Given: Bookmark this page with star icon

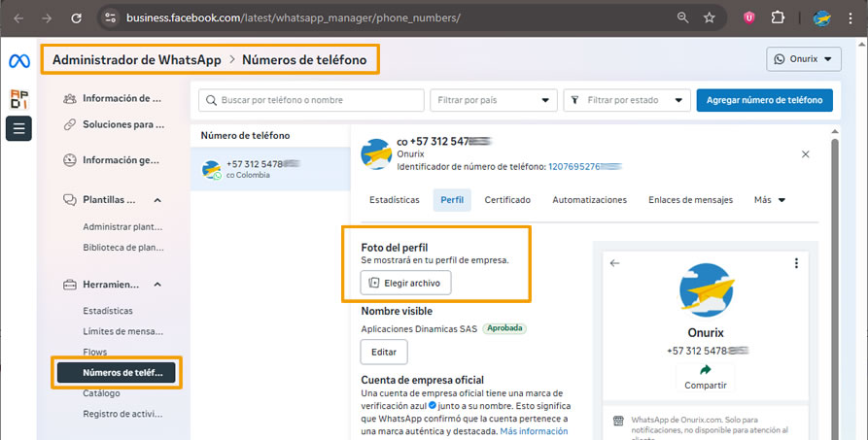Looking at the screenshot, I should pyautogui.click(x=710, y=17).
